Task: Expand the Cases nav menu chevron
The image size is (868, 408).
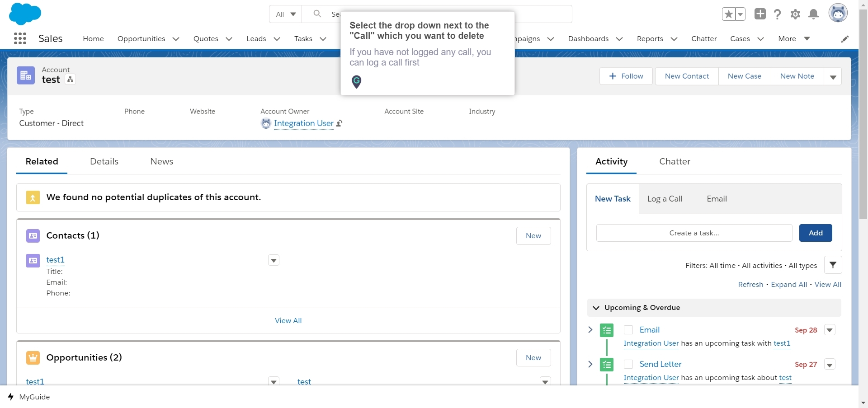Action: [760, 39]
